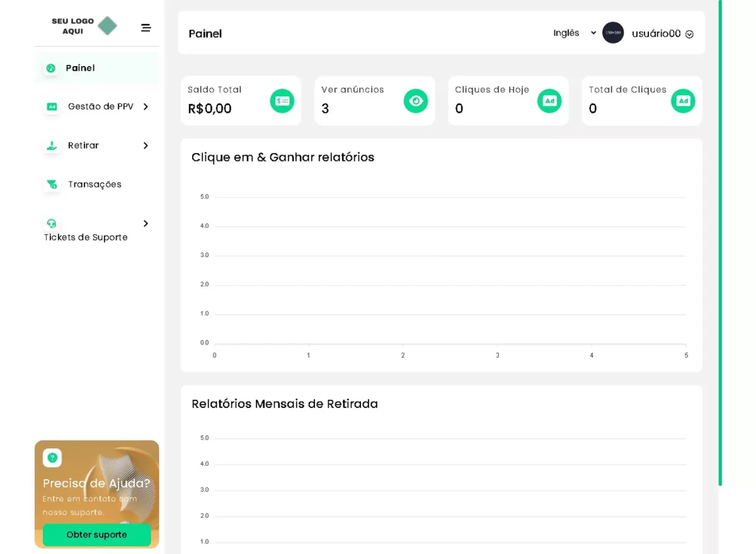Select Painel in the sidebar
This screenshot has width=756, height=554.
pos(80,68)
